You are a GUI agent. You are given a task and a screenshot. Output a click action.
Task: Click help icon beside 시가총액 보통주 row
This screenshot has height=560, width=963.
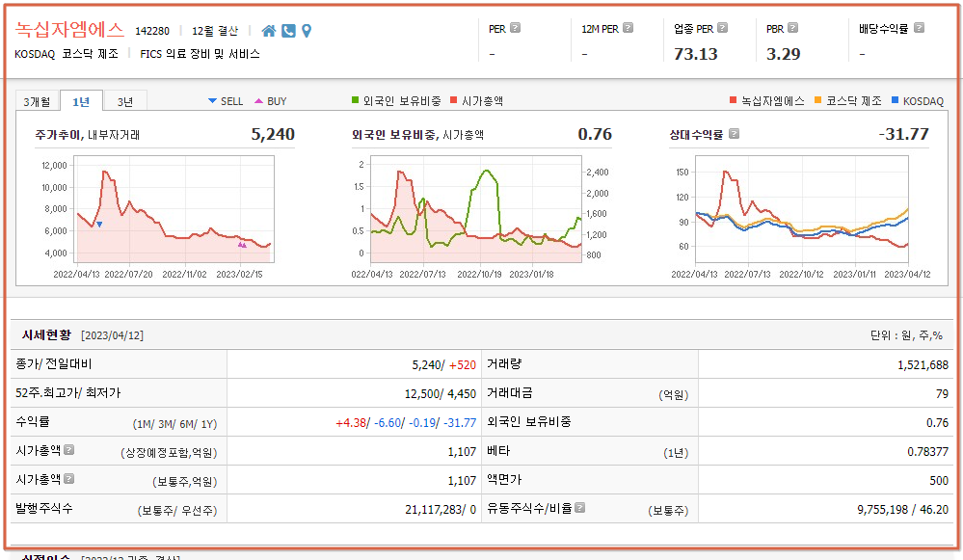coord(68,479)
